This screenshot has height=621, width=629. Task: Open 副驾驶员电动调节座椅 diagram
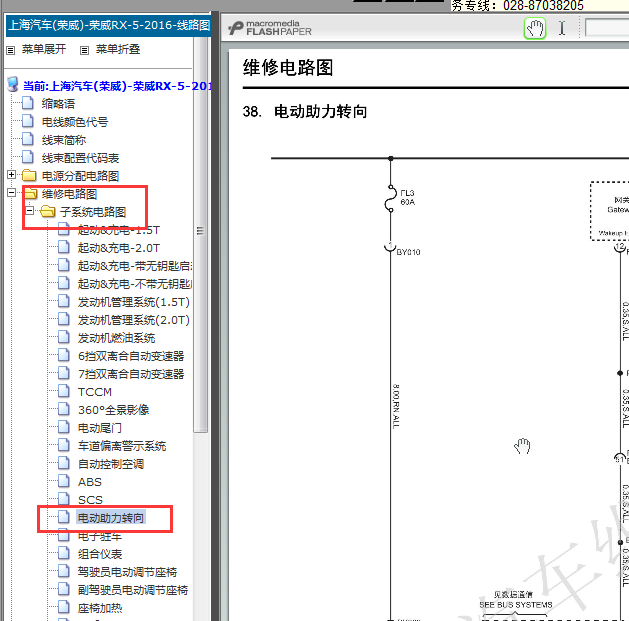pos(133,590)
